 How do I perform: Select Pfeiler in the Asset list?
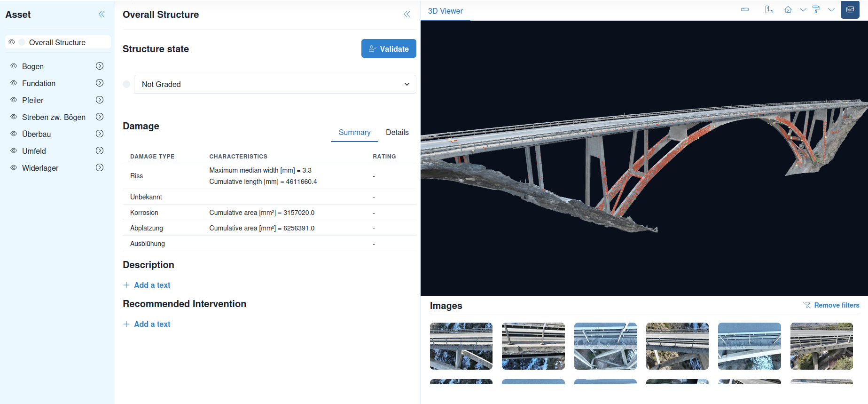point(32,100)
